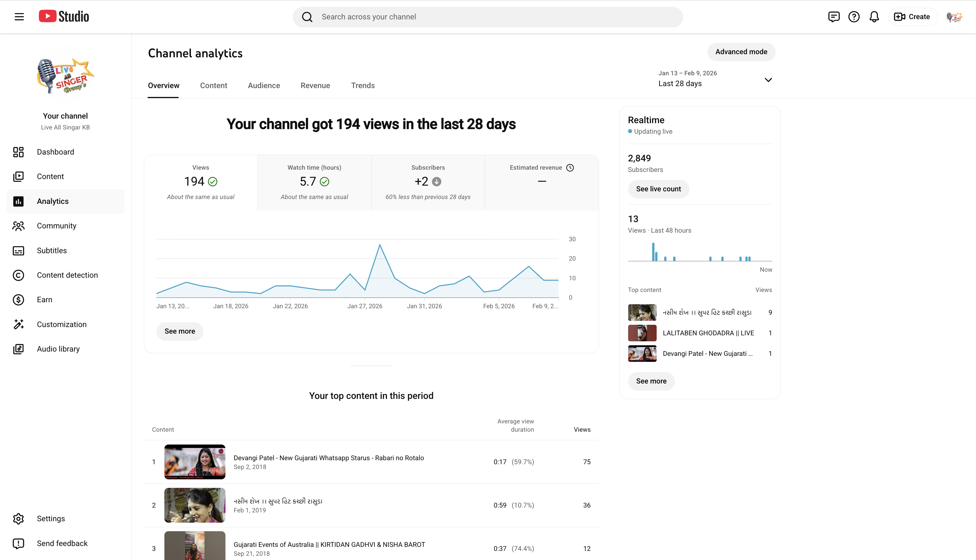Screen dimensions: 976x560
Task: Click the Average view duration header
Action: point(516,425)
